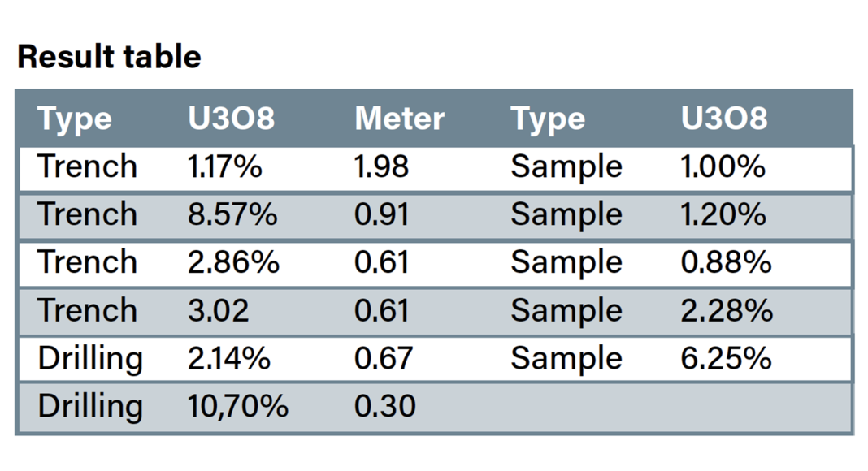This screenshot has width=868, height=471.
Task: Click the "Result table" title
Action: click(109, 57)
